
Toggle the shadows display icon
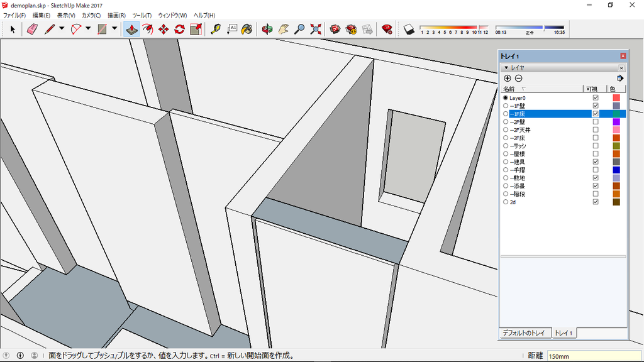pos(409,29)
